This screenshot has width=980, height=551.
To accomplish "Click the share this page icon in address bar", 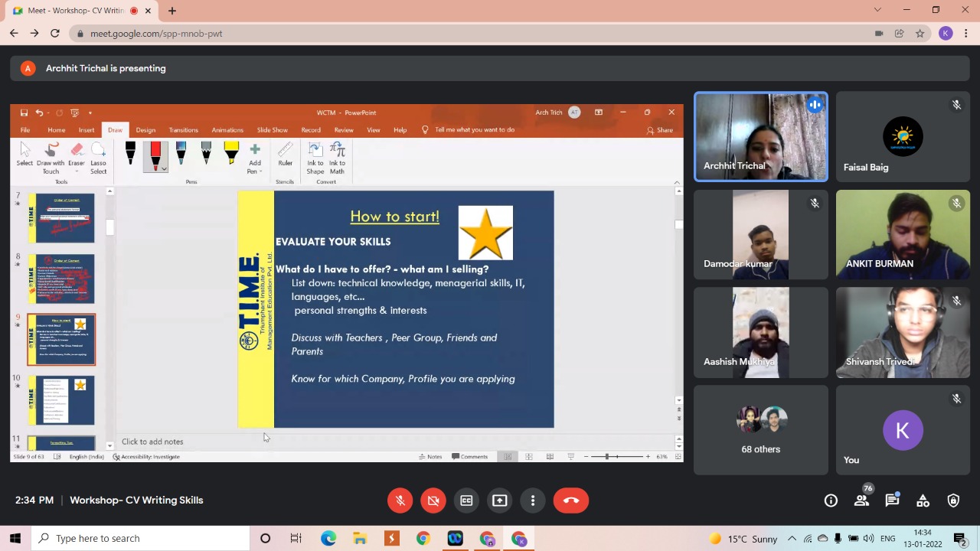I will [900, 34].
